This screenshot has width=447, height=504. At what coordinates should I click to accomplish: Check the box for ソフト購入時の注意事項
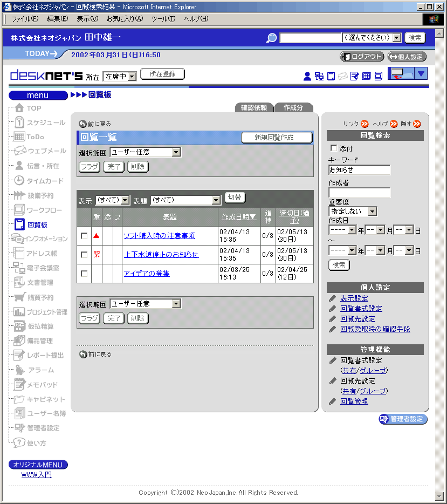point(84,236)
